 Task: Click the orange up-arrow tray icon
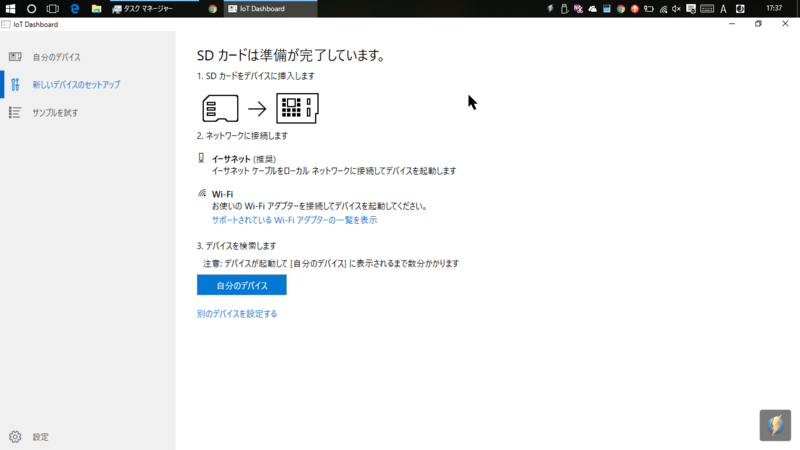(635, 9)
